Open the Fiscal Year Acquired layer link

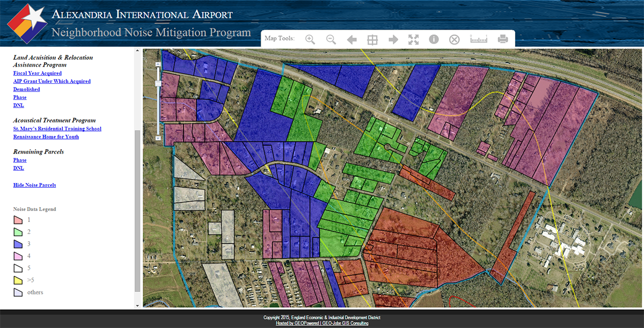coord(38,73)
